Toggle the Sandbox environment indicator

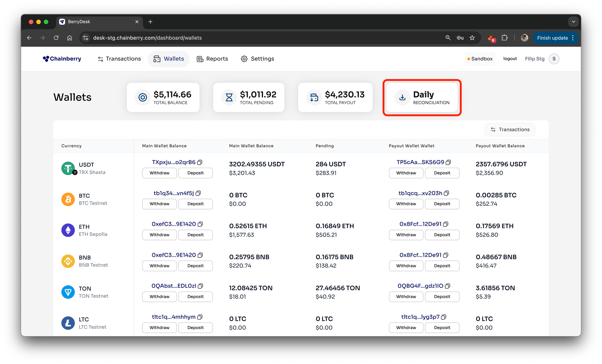pos(480,59)
